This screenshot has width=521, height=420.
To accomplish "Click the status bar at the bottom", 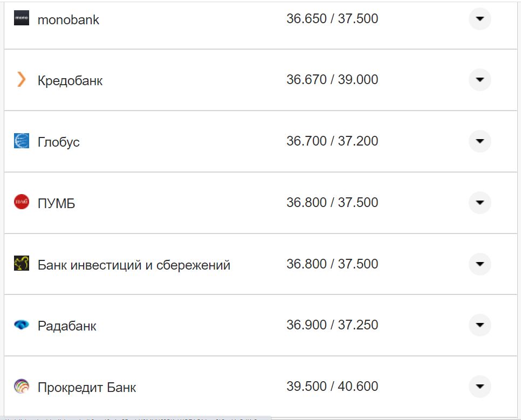I will [135, 417].
